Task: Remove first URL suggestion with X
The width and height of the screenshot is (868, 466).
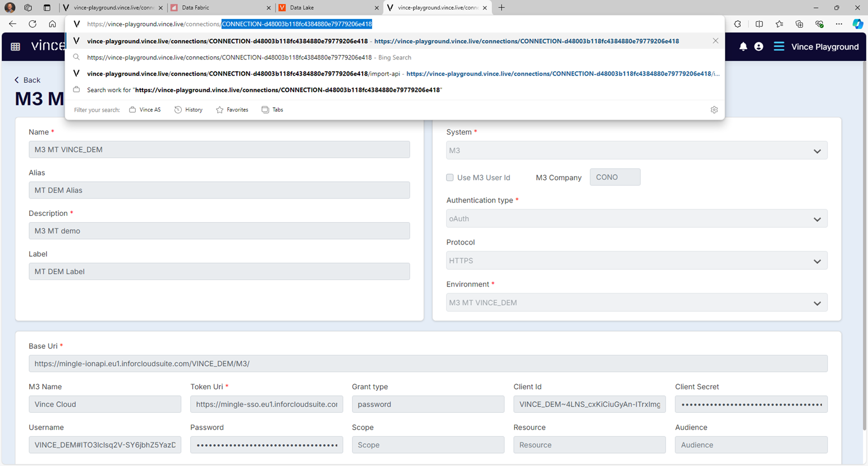Action: pos(715,41)
